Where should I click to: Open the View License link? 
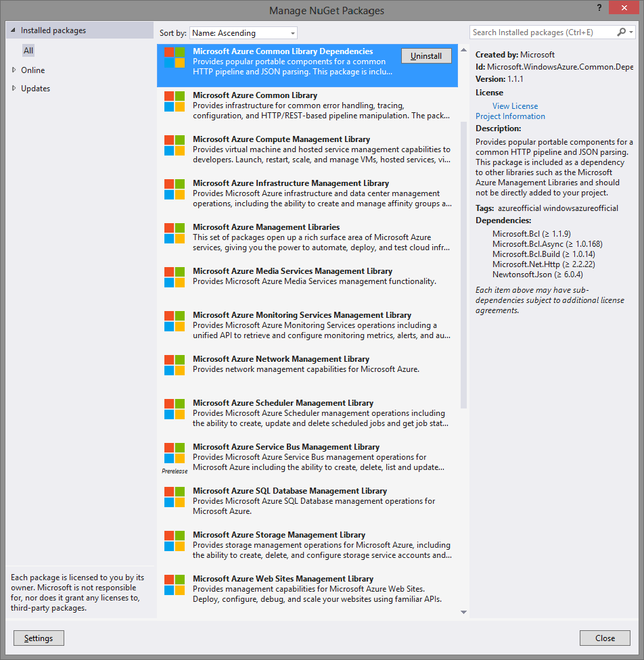pyautogui.click(x=515, y=106)
